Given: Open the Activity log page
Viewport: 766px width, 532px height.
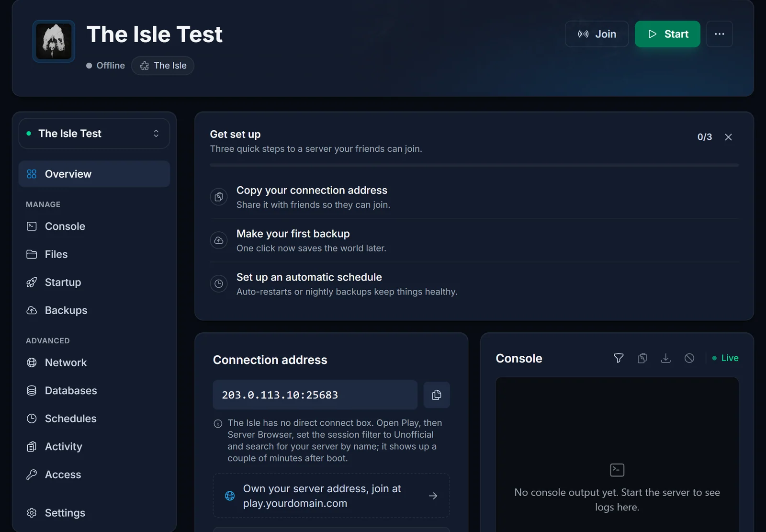Looking at the screenshot, I should tap(94, 446).
